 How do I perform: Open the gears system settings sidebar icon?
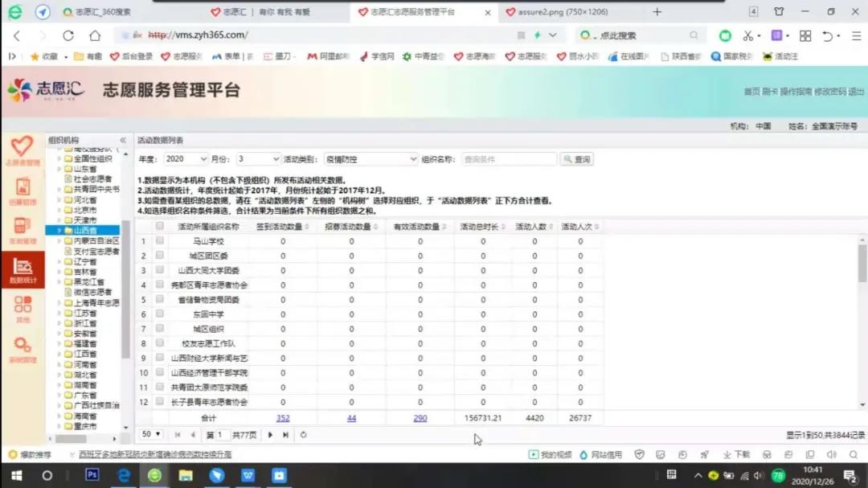23,350
